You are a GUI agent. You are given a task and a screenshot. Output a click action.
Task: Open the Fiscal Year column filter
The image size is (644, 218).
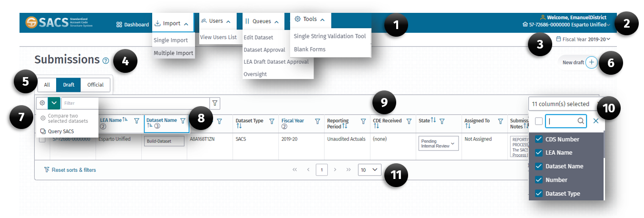317,121
